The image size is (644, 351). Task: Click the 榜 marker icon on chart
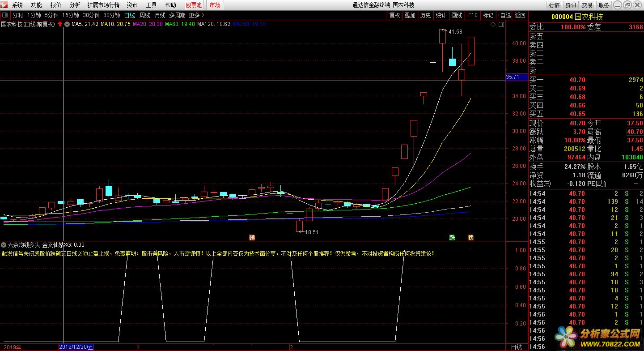coord(470,237)
